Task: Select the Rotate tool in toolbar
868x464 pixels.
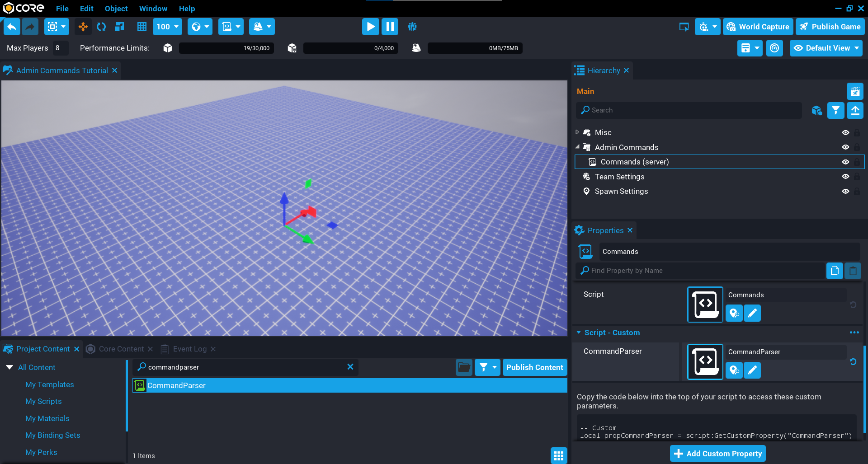Action: [101, 27]
